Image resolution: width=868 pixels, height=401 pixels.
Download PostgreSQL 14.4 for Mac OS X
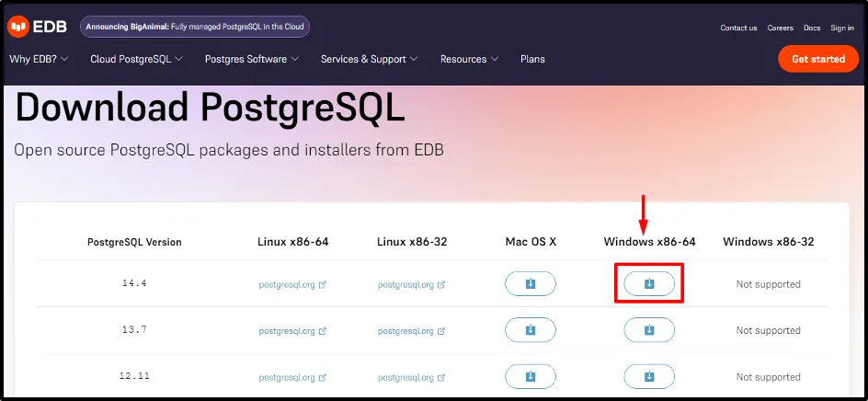pyautogui.click(x=531, y=284)
